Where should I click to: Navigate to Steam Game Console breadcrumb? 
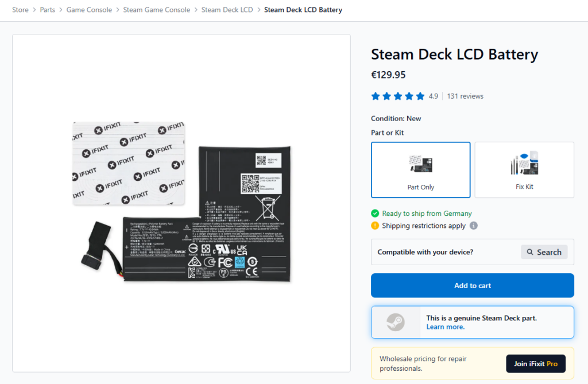click(157, 10)
